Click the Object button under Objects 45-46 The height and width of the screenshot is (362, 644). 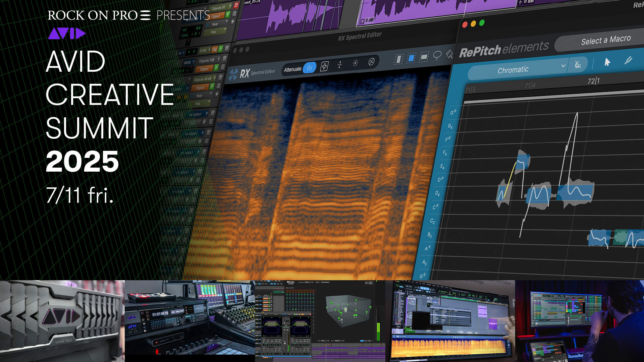[x=201, y=87]
